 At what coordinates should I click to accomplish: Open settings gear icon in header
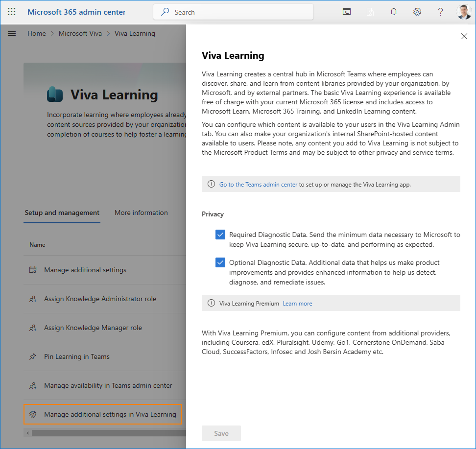tap(417, 12)
